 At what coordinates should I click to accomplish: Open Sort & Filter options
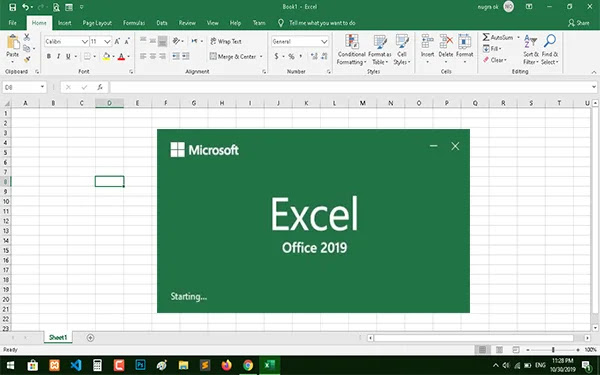[531, 50]
